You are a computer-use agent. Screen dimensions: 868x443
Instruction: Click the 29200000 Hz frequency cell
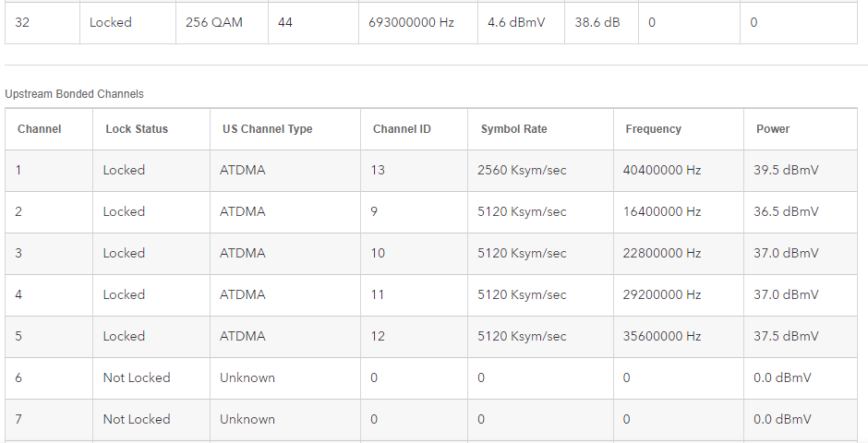coord(662,295)
